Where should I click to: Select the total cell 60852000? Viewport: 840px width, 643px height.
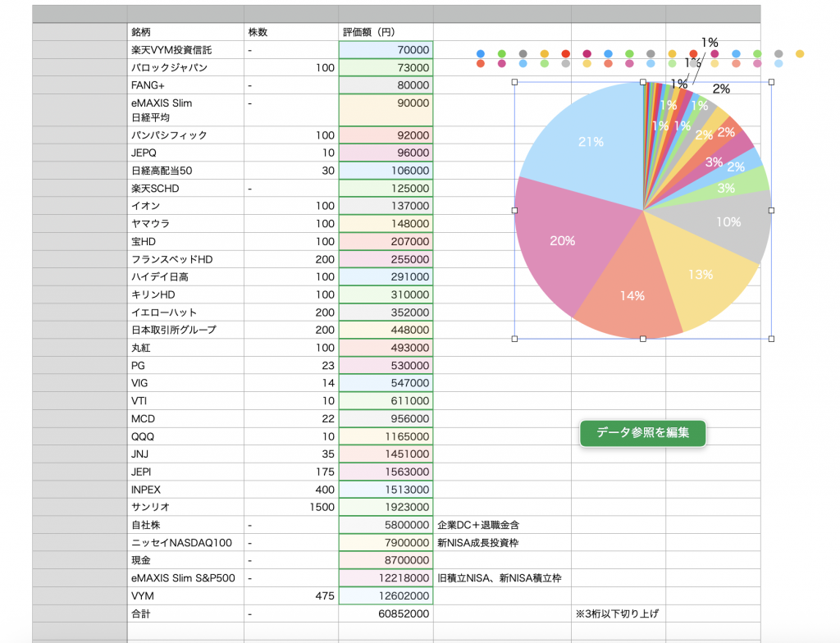[386, 613]
